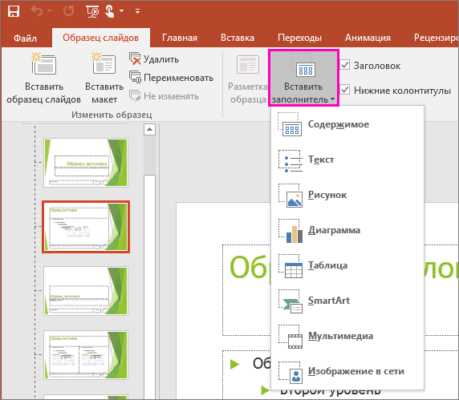Switch to the Главная ribbon tab
This screenshot has width=459, height=400.
(180, 38)
